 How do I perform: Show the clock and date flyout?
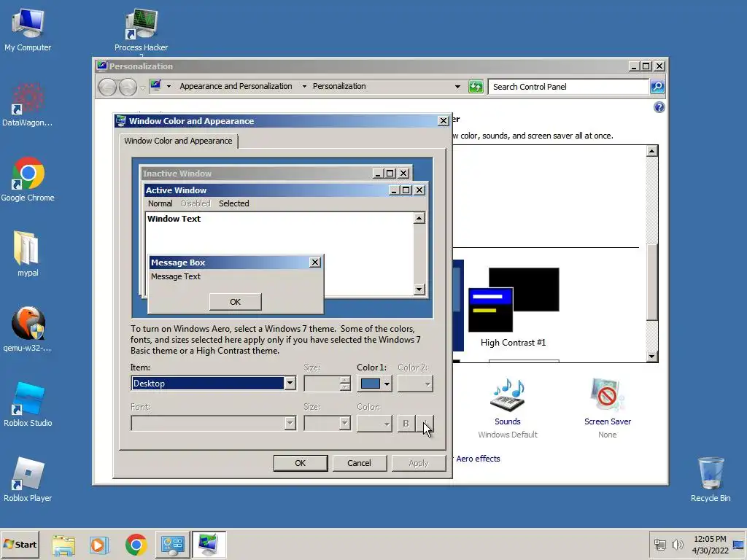click(x=710, y=544)
